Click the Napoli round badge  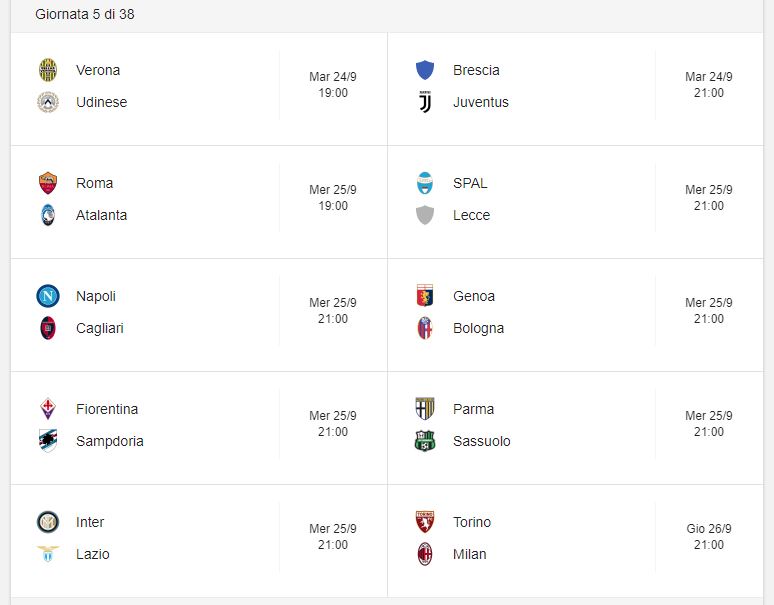tap(48, 296)
